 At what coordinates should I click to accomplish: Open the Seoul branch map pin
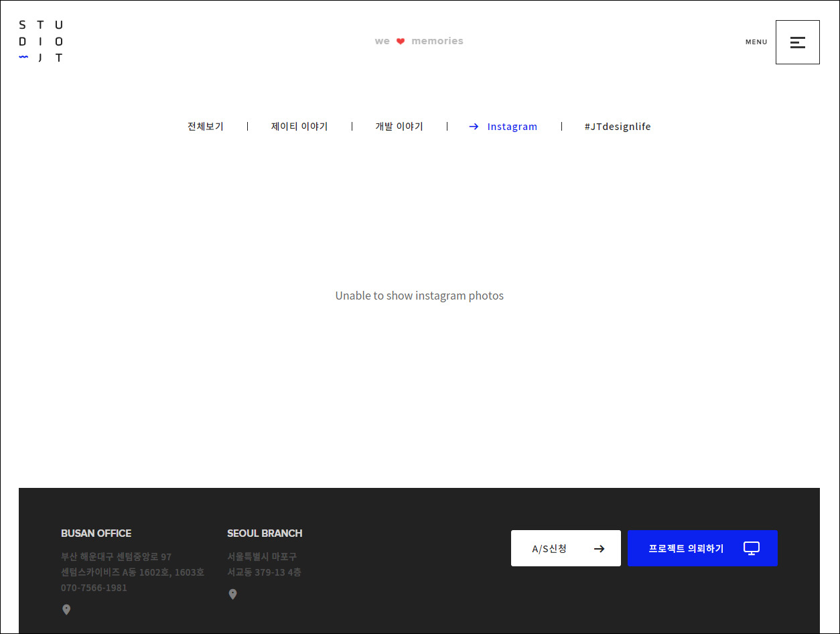232,594
